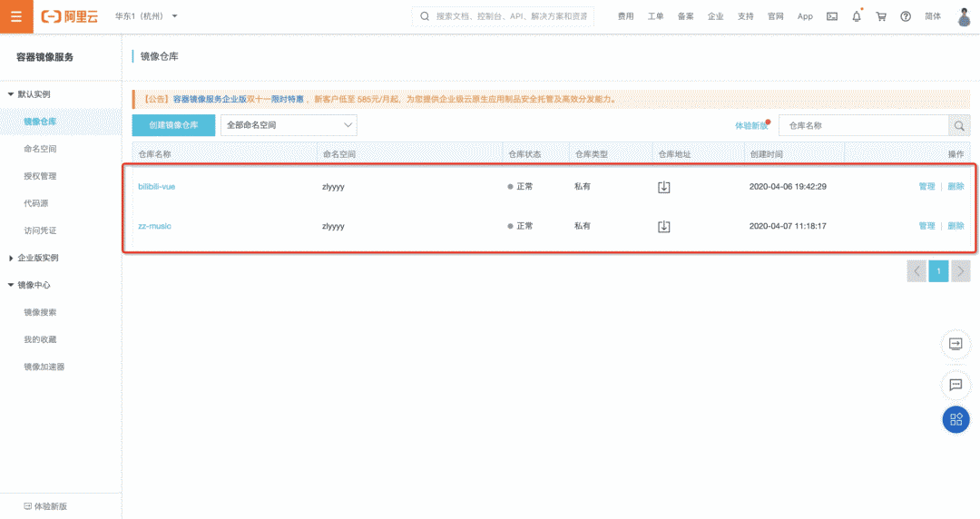
Task: Open 访问凭证 in the sidebar
Action: click(x=40, y=230)
